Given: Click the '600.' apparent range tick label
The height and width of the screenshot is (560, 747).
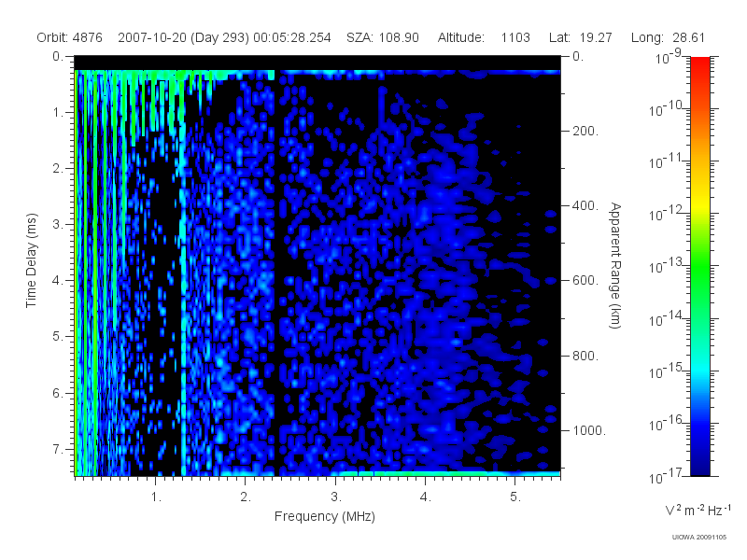Looking at the screenshot, I should click(585, 281).
